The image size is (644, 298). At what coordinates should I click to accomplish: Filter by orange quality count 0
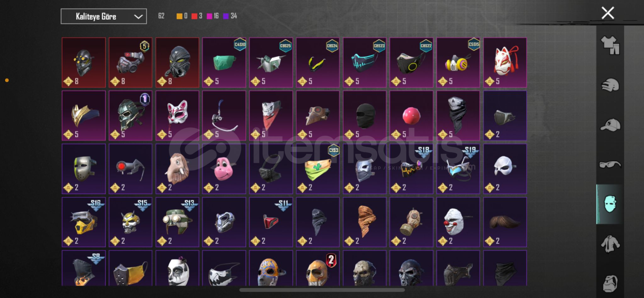(x=182, y=16)
